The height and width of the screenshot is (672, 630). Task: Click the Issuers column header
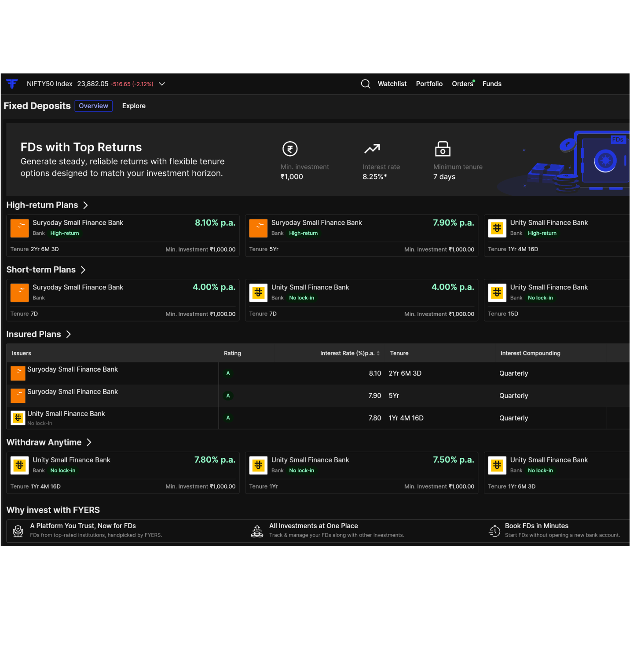(x=22, y=353)
